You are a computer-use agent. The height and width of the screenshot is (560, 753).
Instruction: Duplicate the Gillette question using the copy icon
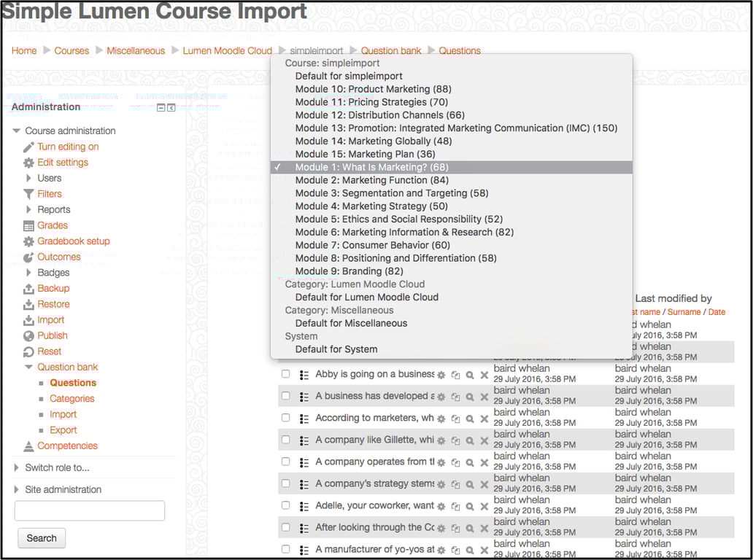[x=456, y=440]
